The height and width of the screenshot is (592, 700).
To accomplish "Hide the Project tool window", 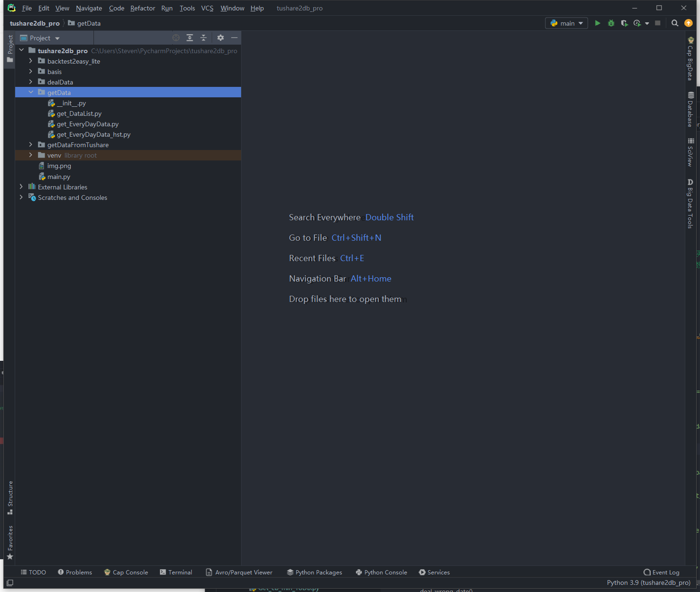I will tap(234, 38).
